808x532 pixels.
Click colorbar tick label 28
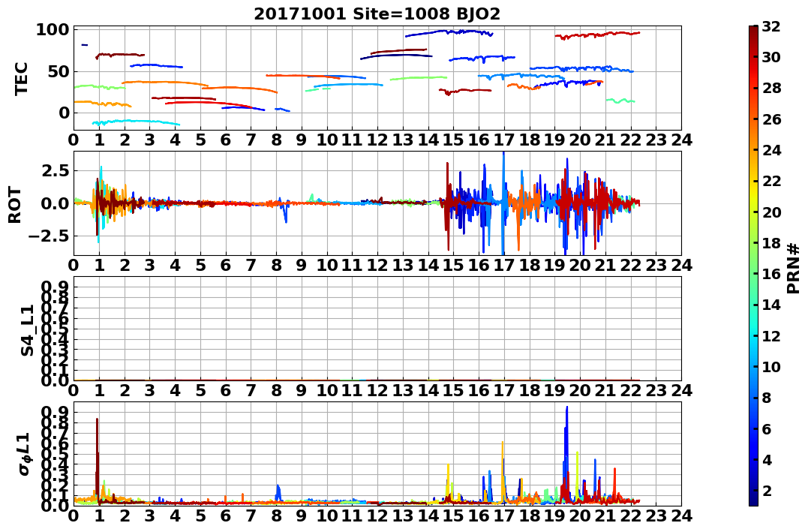coord(771,88)
